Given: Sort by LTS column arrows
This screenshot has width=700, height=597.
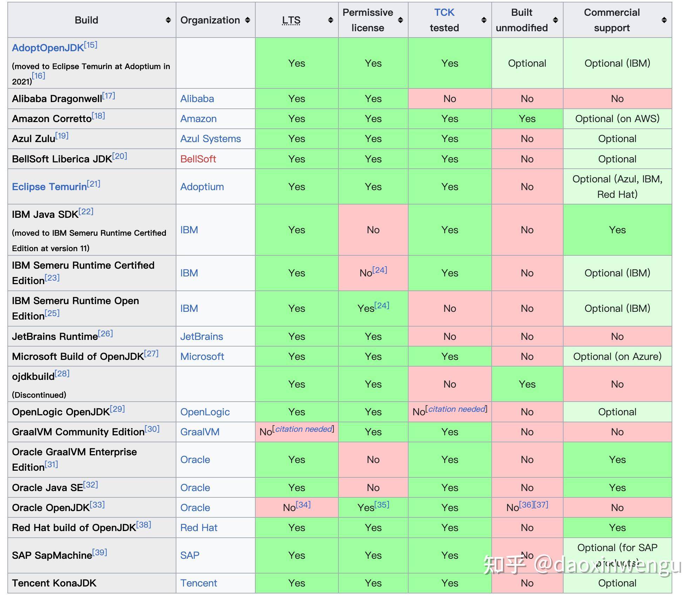Looking at the screenshot, I should (x=330, y=20).
